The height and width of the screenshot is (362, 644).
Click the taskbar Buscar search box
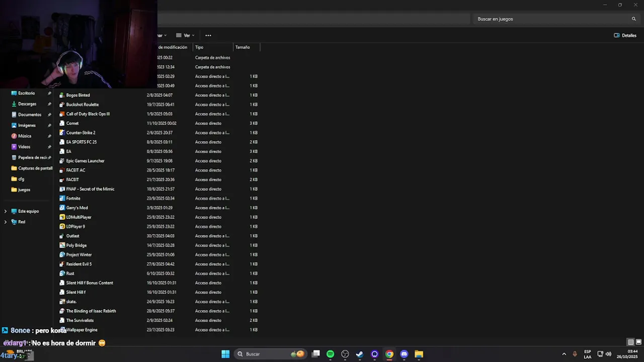tap(270, 354)
